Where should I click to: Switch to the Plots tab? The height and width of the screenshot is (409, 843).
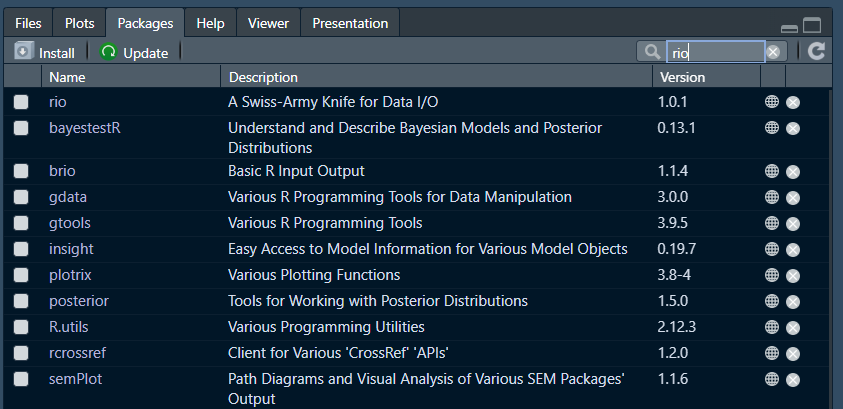(79, 22)
